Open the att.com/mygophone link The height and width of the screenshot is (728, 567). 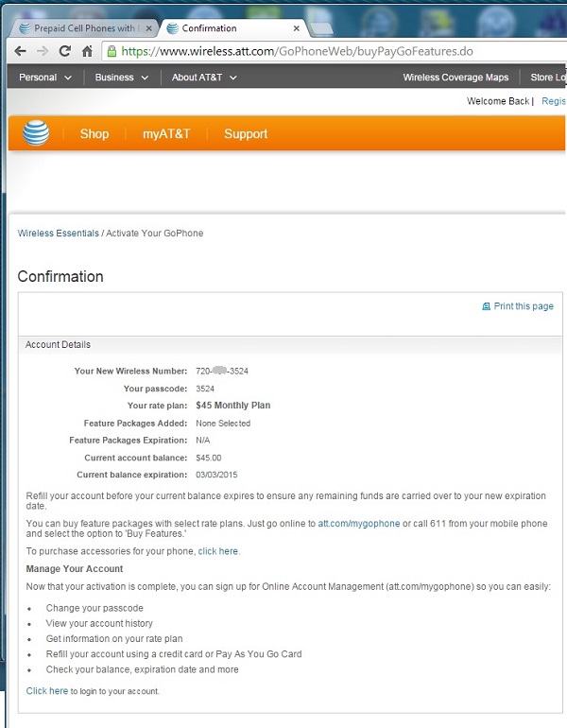coord(359,523)
